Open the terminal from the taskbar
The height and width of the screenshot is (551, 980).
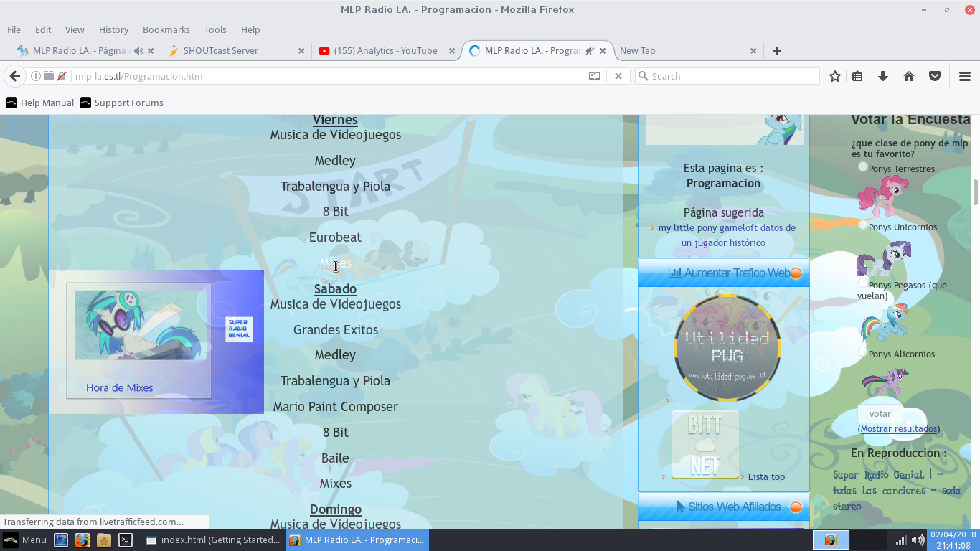coord(126,540)
